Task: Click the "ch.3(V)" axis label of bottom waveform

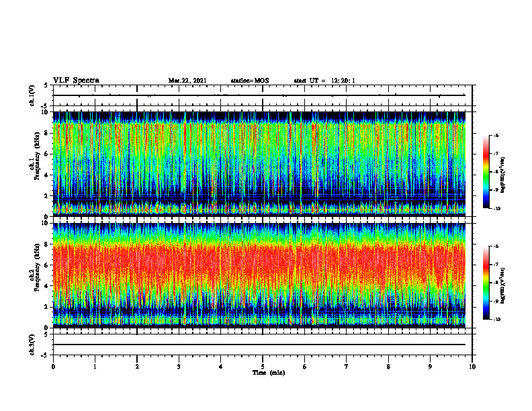Action: click(x=32, y=345)
